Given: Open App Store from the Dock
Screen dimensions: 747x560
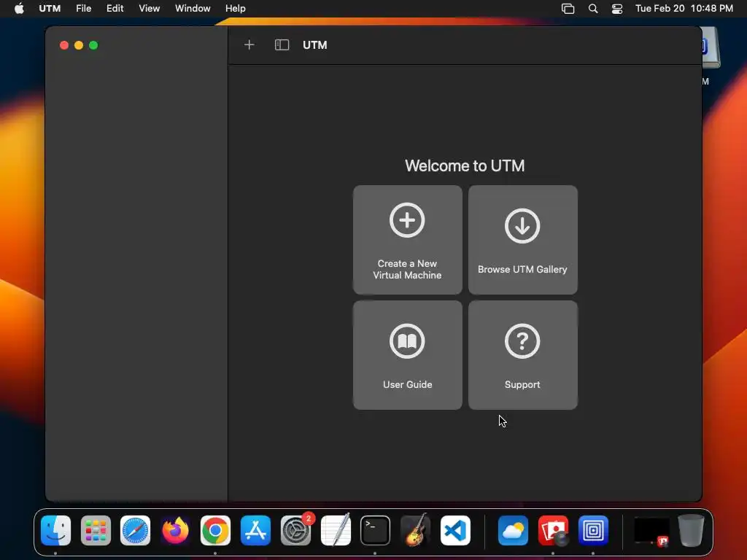Looking at the screenshot, I should coord(255,531).
